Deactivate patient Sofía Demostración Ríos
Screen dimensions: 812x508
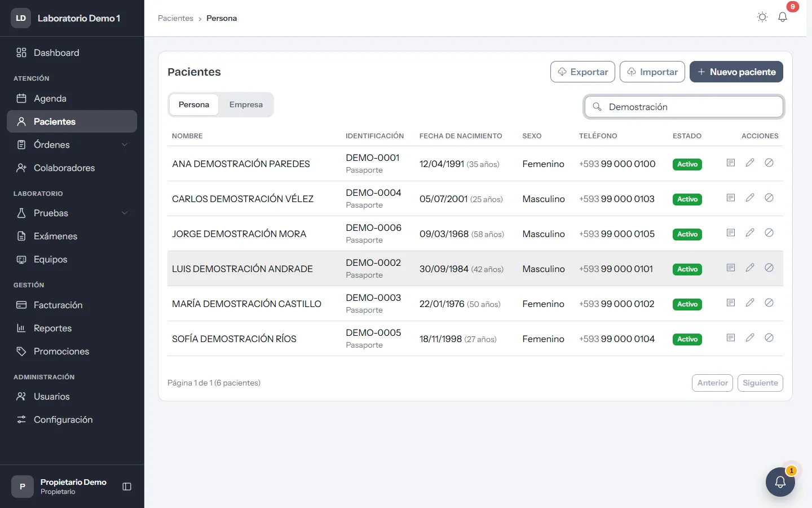769,338
